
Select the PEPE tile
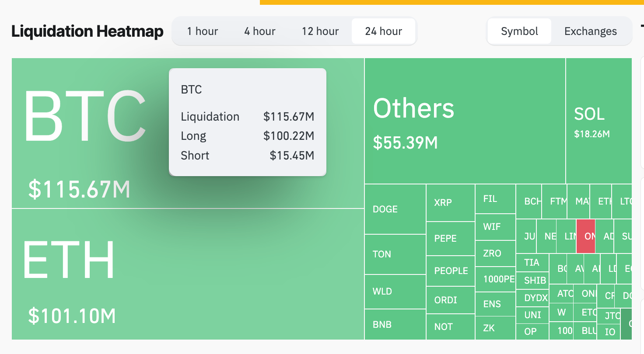pyautogui.click(x=450, y=239)
